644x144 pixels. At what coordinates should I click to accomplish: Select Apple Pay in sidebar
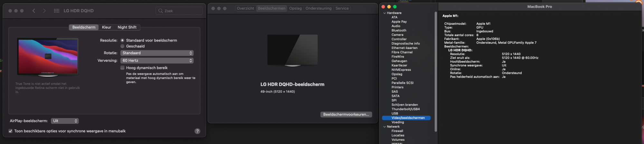point(399,22)
